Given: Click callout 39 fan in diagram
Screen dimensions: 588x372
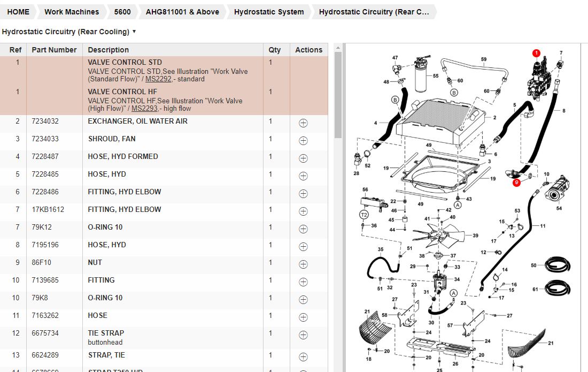Looking at the screenshot, I should click(x=476, y=236).
